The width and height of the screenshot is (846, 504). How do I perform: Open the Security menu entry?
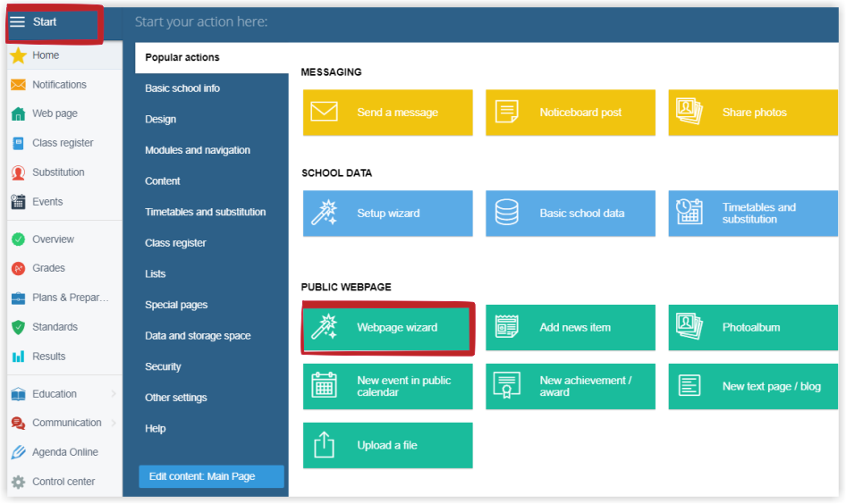click(x=163, y=366)
